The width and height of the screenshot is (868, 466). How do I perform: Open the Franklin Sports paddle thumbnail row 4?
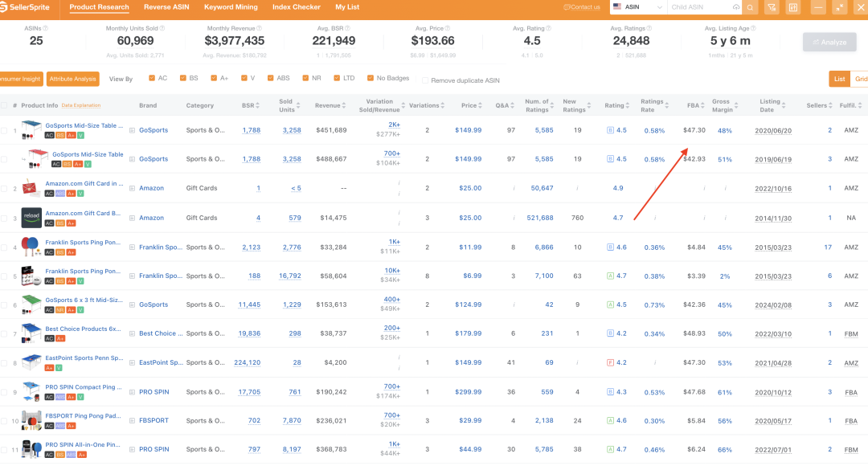[x=31, y=247]
